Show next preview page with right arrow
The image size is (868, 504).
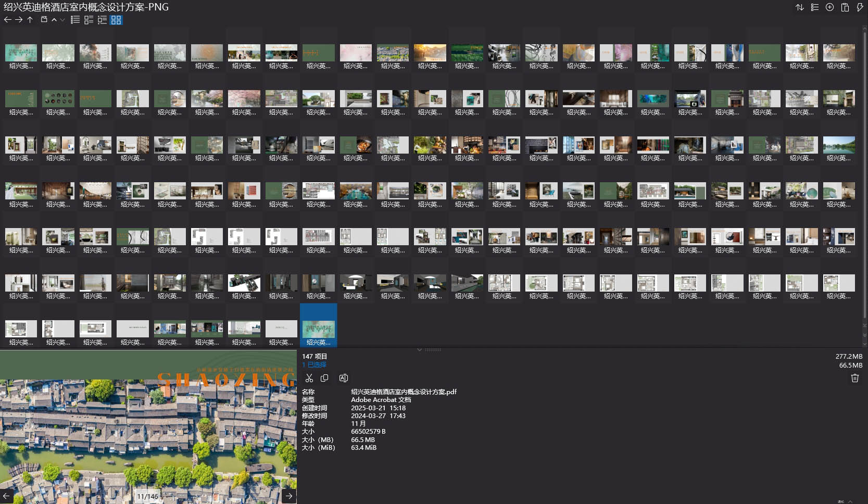(289, 496)
